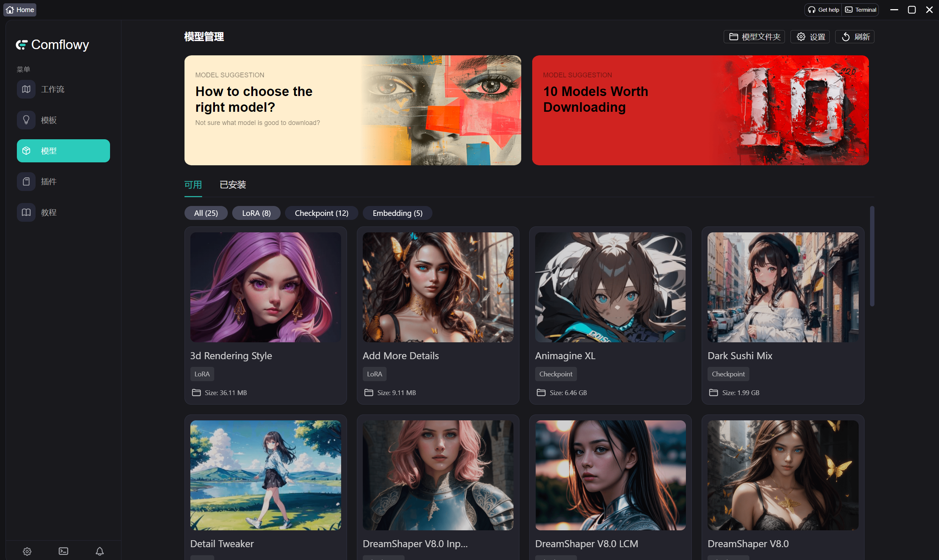Switch to the 已安装 installed tab
The height and width of the screenshot is (560, 939).
pyautogui.click(x=233, y=185)
